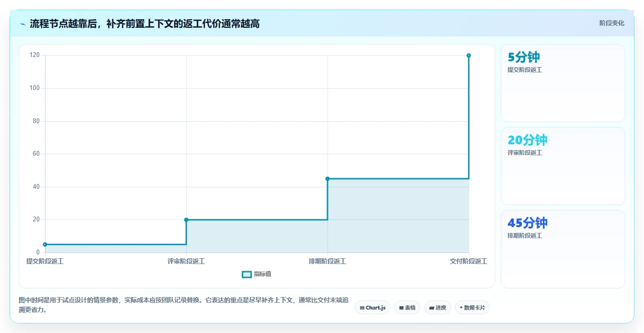Screen dimensions: 644x333
Task: Click the 表格 chip
Action: 407,308
